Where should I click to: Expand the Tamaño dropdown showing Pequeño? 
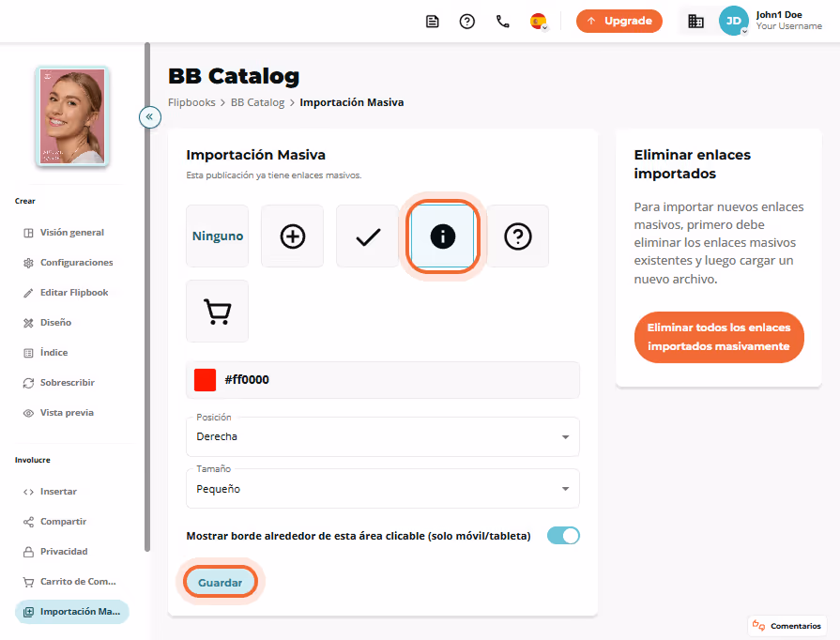tap(383, 488)
